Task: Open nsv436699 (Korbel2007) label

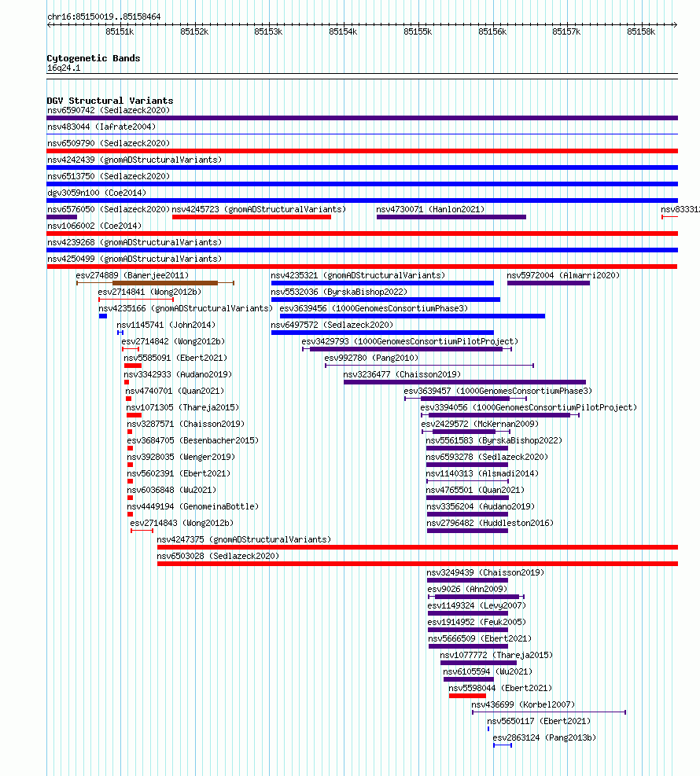Action: (523, 704)
